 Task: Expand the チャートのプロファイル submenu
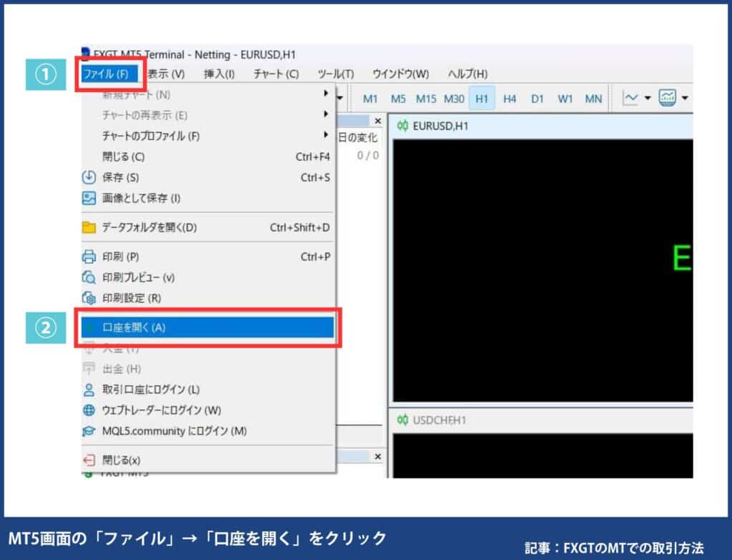click(326, 134)
